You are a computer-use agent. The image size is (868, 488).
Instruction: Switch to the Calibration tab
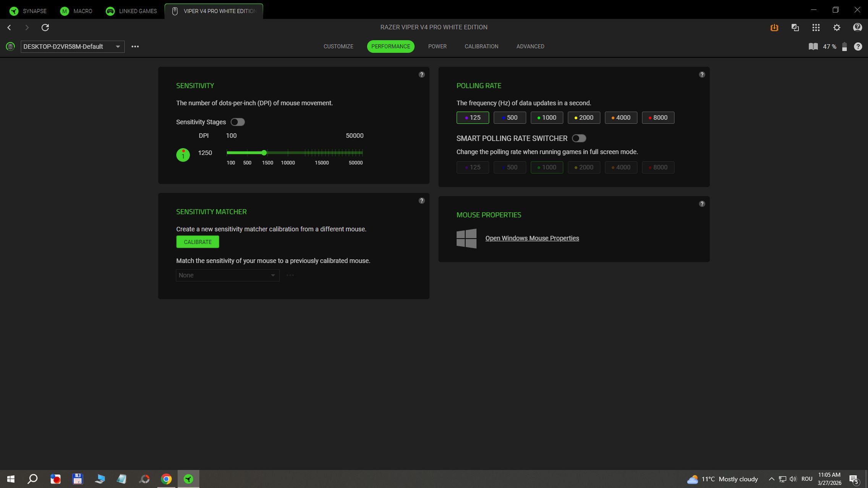coord(481,47)
